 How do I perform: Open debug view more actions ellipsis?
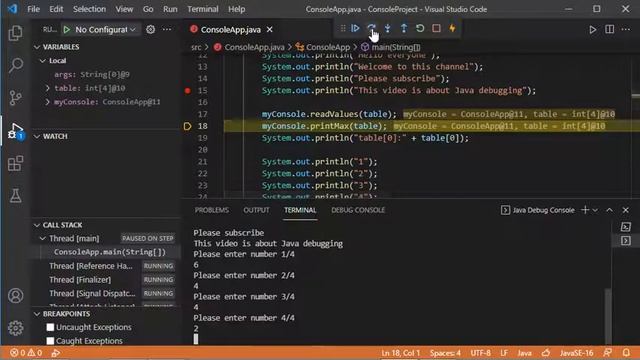tap(167, 29)
